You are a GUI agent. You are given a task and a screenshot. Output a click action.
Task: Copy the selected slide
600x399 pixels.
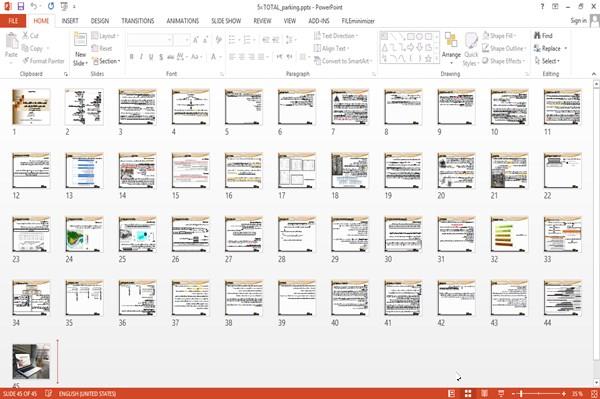(32, 48)
